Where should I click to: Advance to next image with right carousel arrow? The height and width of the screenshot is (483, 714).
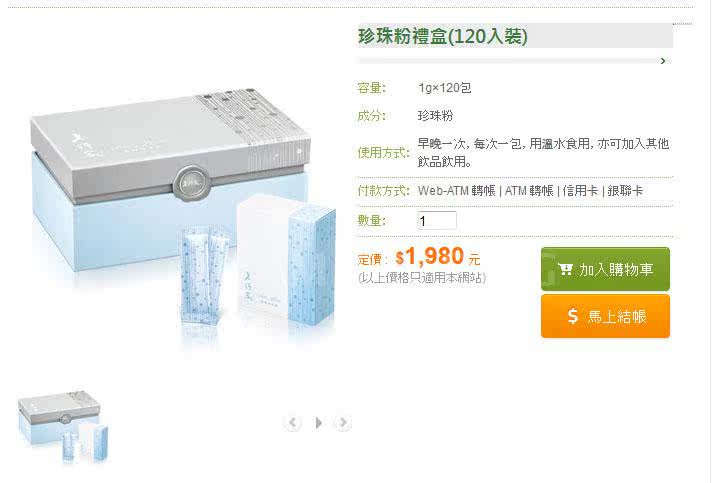pos(343,423)
